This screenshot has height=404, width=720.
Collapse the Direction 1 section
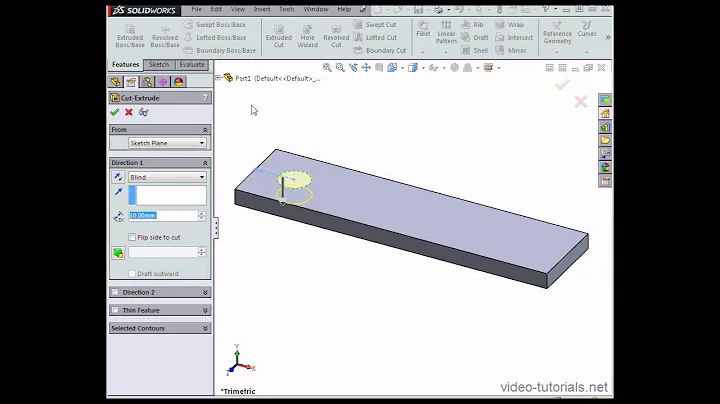click(x=205, y=163)
